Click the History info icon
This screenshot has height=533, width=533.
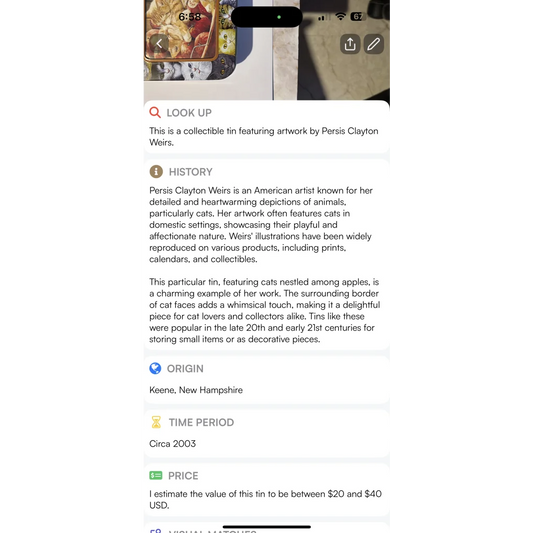pyautogui.click(x=156, y=172)
